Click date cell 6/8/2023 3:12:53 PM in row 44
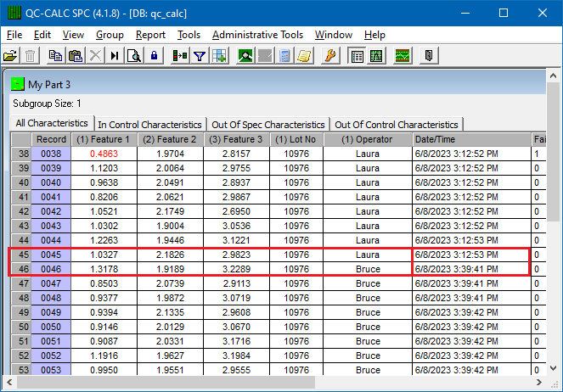The width and height of the screenshot is (563, 392). 471,240
